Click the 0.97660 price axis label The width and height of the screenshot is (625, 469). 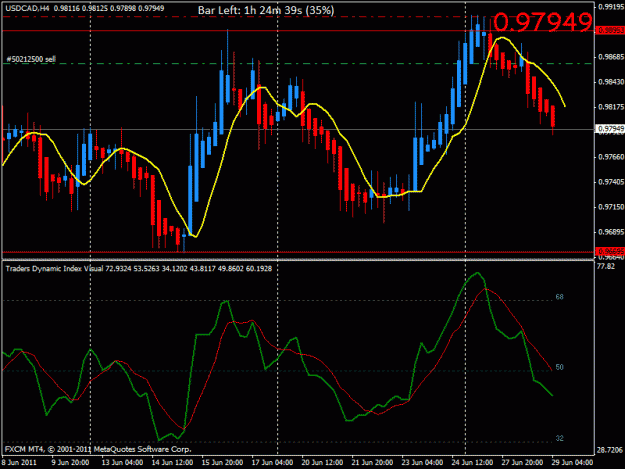611,157
